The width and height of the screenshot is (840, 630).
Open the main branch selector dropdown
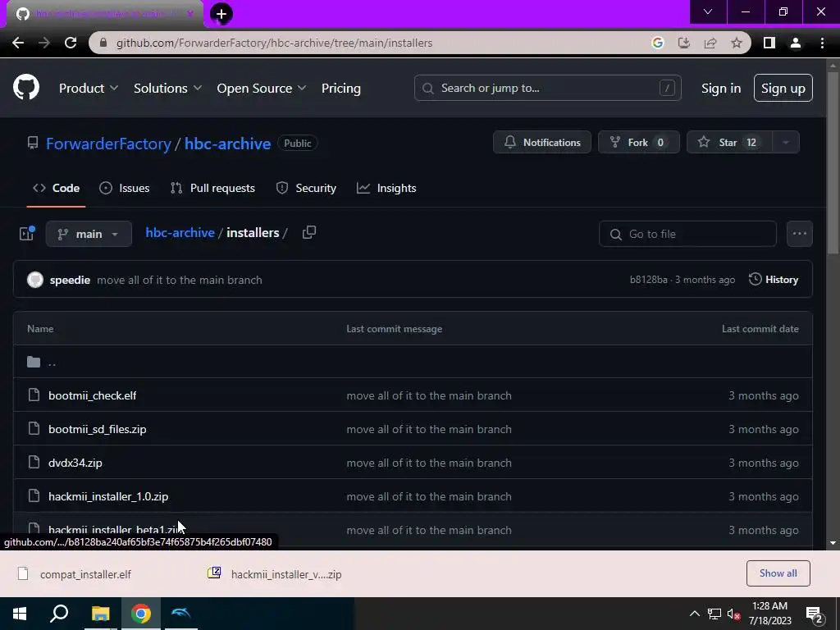tap(89, 234)
